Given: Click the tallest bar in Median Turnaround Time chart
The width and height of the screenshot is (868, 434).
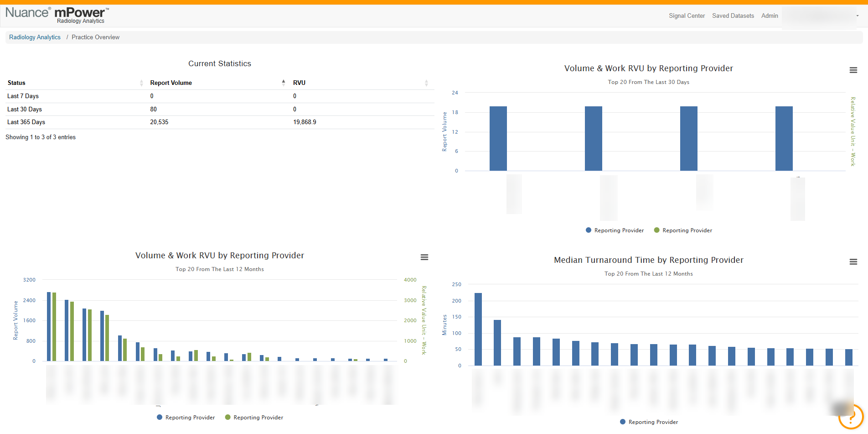Looking at the screenshot, I should [478, 329].
